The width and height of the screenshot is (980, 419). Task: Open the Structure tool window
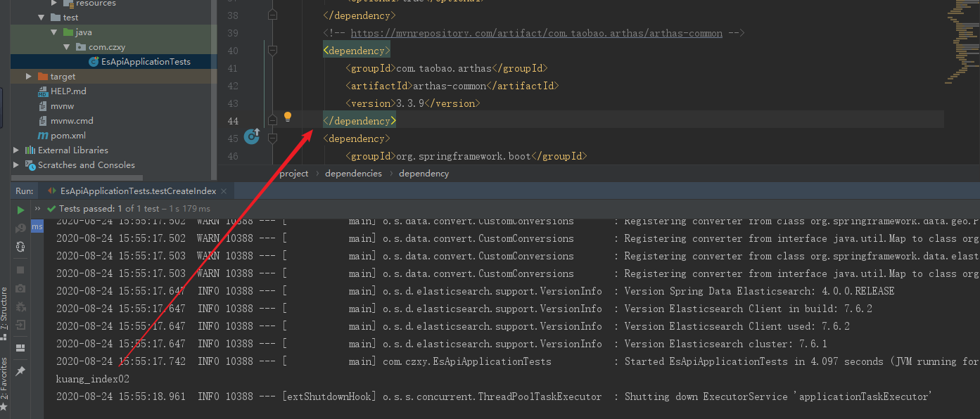coord(6,309)
